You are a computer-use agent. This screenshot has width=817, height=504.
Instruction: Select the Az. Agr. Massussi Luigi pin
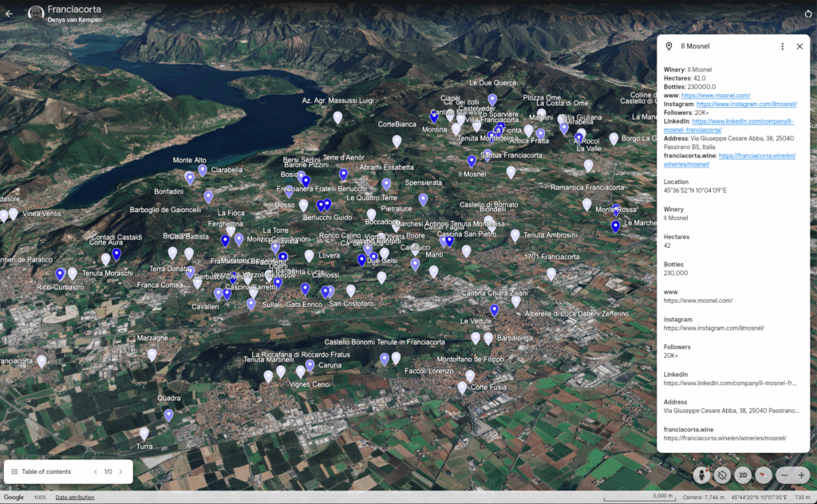click(x=337, y=118)
